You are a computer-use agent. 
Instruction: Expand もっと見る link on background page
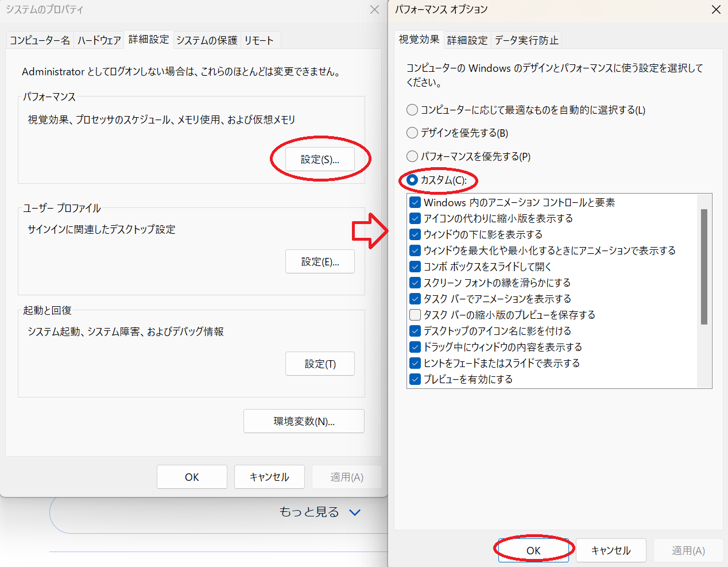pos(320,512)
